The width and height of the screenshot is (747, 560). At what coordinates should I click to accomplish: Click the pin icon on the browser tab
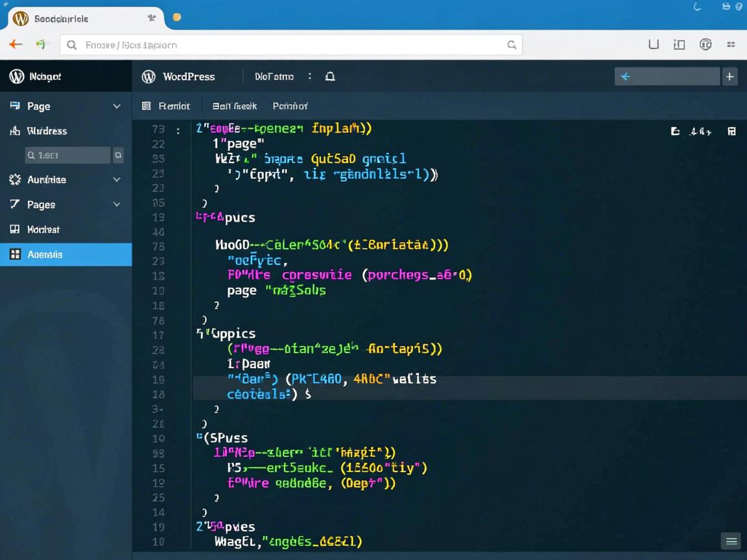point(152,18)
